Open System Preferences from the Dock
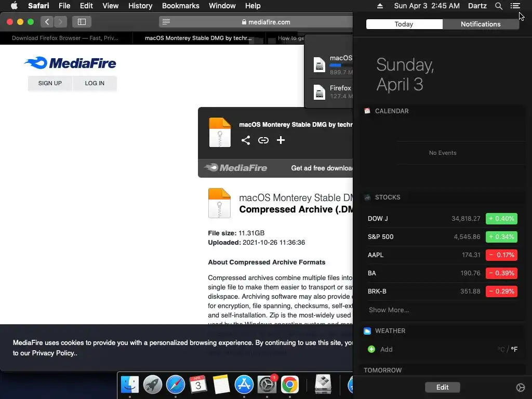 [267, 384]
